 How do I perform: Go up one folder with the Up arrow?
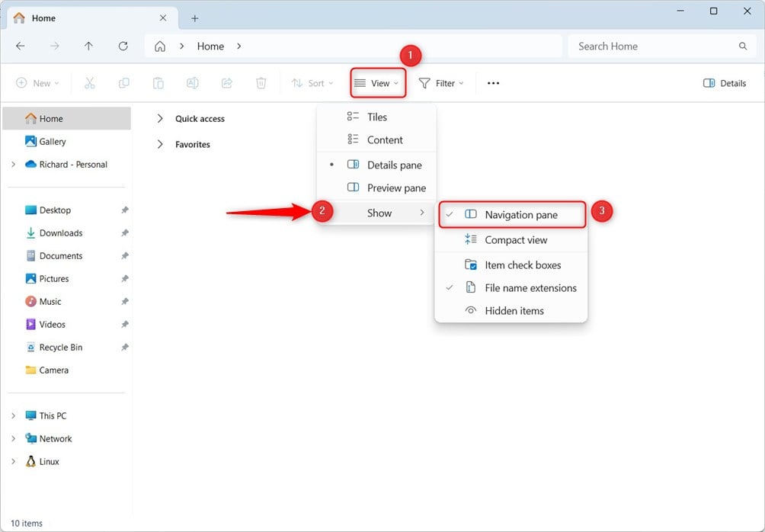click(x=88, y=46)
